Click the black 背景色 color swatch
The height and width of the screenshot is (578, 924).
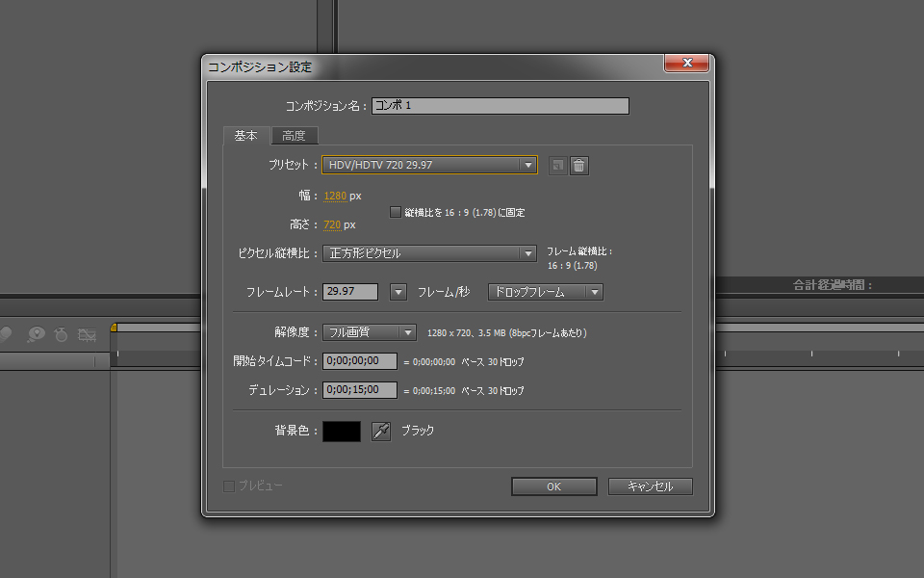pos(342,432)
